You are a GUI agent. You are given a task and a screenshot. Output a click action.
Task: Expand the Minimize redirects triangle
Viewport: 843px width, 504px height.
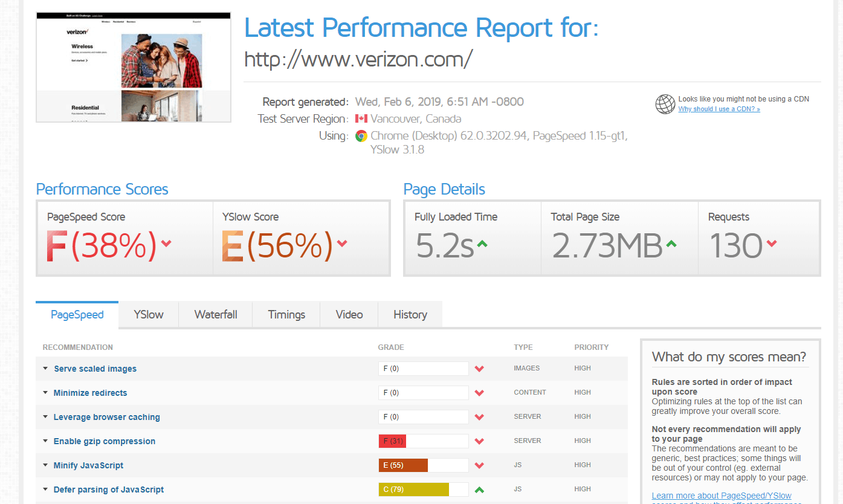pos(45,392)
